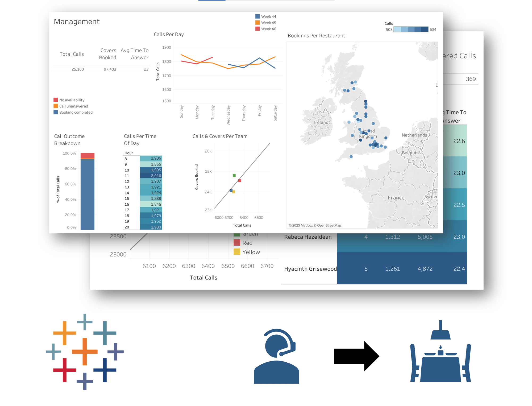532x406 pixels.
Task: Select Week 45 legend color swatch
Action: point(257,23)
